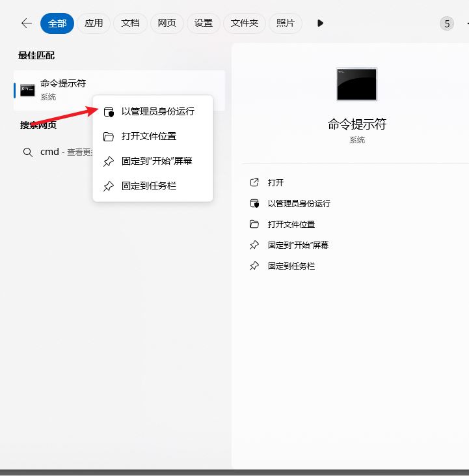Click 打开 in the details pane
469x476 pixels.
(276, 182)
